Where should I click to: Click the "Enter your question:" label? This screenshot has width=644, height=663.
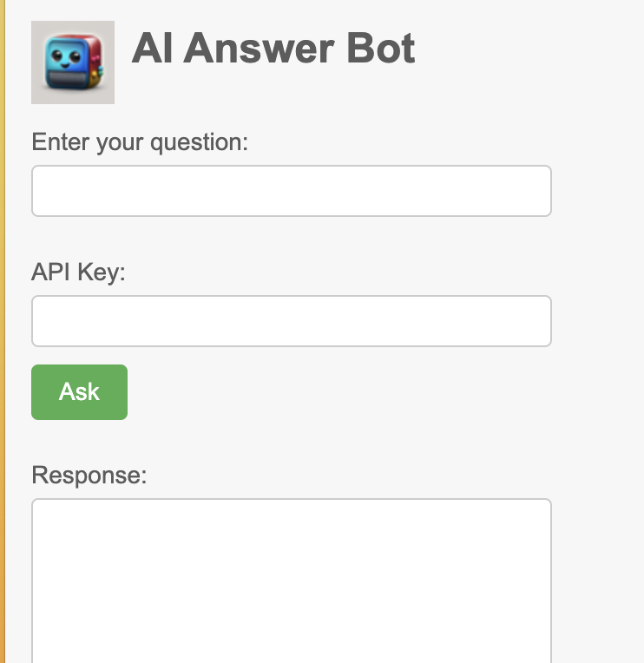click(x=140, y=141)
